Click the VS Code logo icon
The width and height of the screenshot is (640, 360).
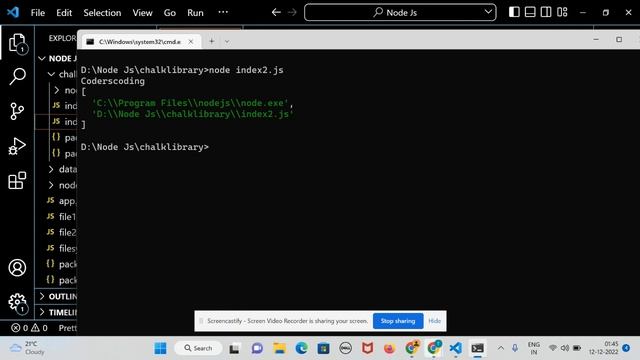(13, 12)
